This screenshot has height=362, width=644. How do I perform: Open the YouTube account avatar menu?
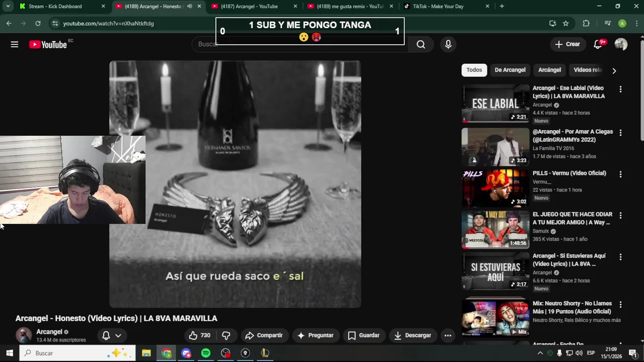coord(621,44)
